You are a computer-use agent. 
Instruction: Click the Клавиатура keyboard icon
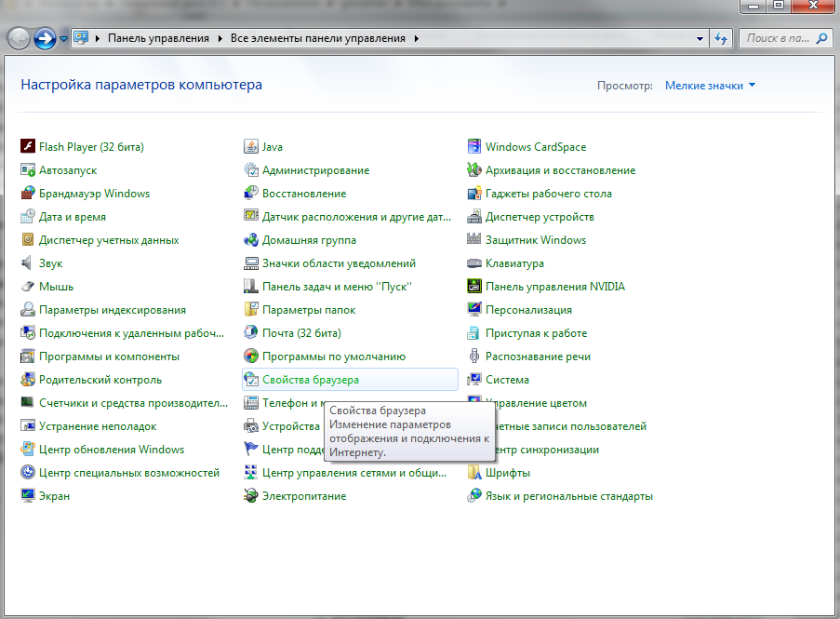coord(473,263)
